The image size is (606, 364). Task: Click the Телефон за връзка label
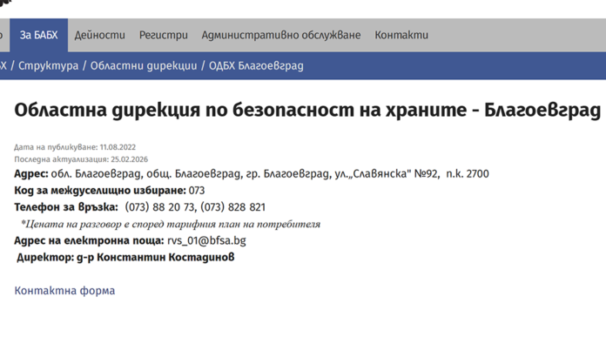point(66,207)
